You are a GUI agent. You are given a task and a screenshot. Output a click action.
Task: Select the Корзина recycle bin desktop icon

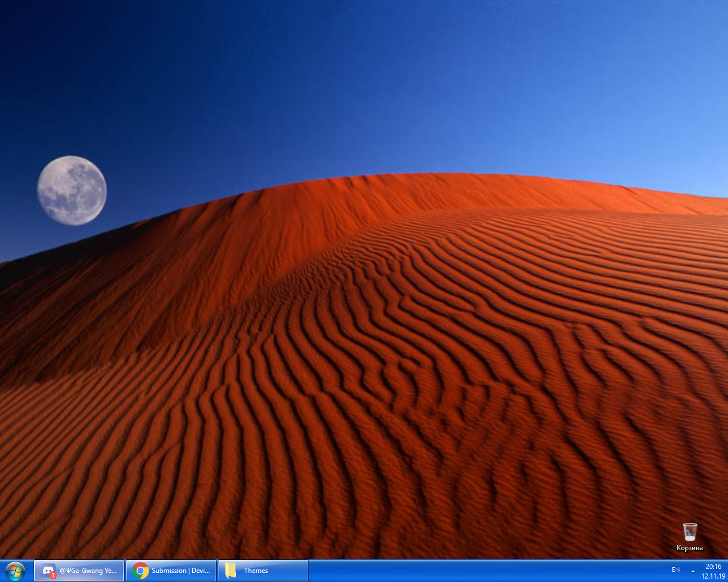690,537
